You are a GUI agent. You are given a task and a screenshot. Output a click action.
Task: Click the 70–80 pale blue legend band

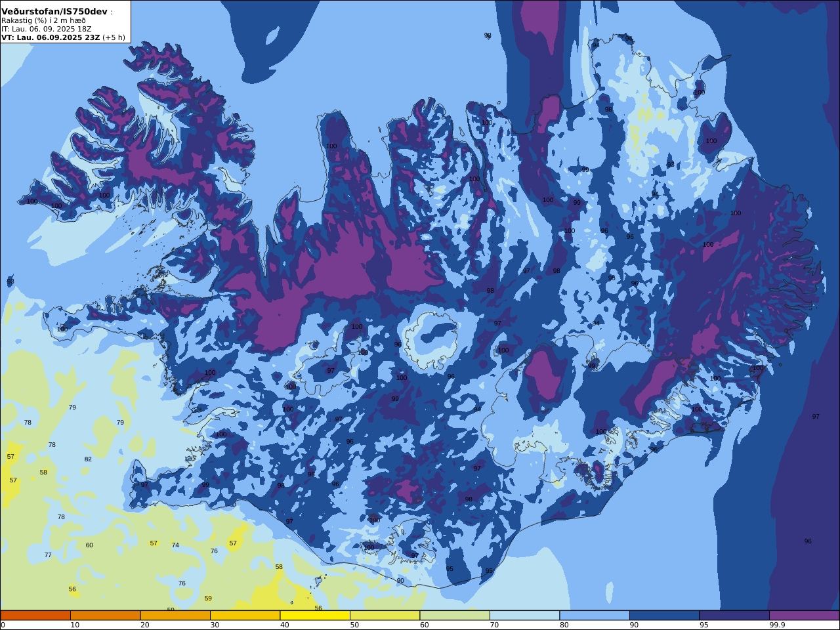524,616
